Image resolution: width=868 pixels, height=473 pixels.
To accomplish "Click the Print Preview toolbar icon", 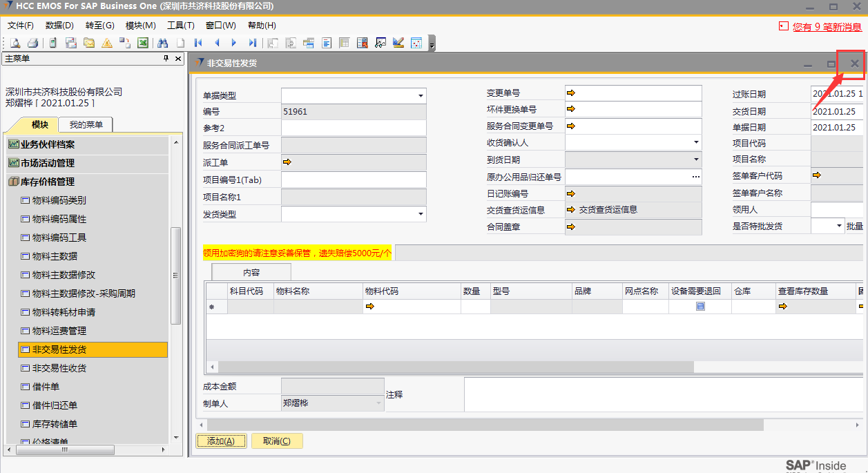I will coord(15,43).
